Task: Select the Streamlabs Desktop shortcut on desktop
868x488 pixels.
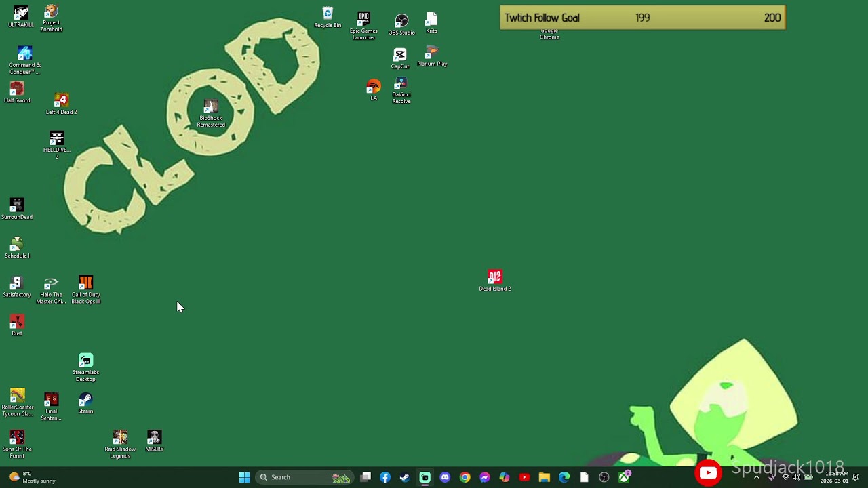Action: tap(85, 367)
